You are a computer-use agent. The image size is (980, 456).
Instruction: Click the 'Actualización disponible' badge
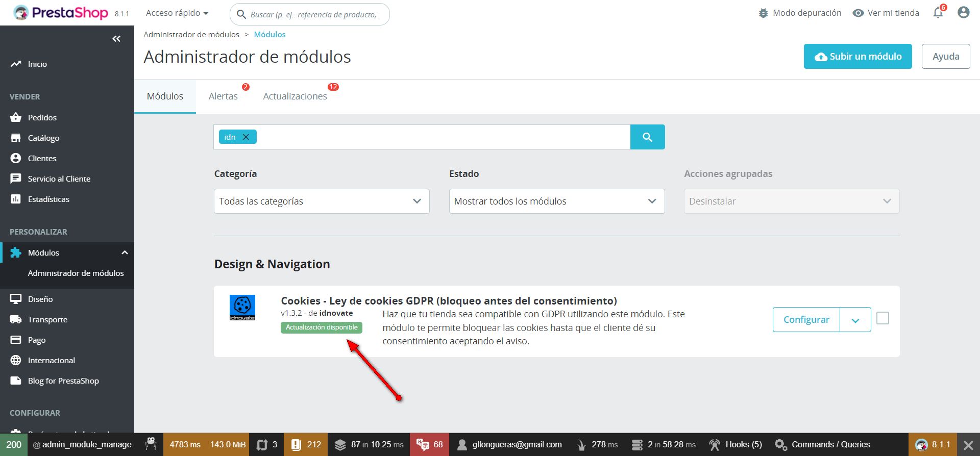click(322, 327)
